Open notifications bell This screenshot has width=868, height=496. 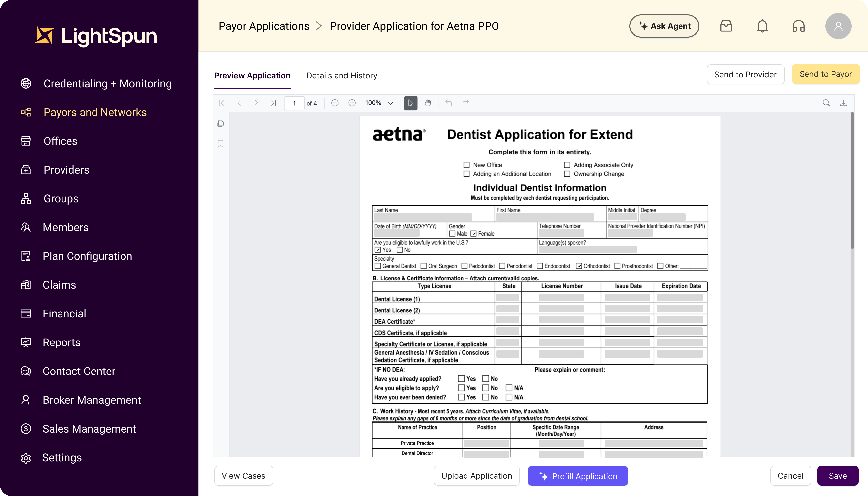pyautogui.click(x=762, y=26)
